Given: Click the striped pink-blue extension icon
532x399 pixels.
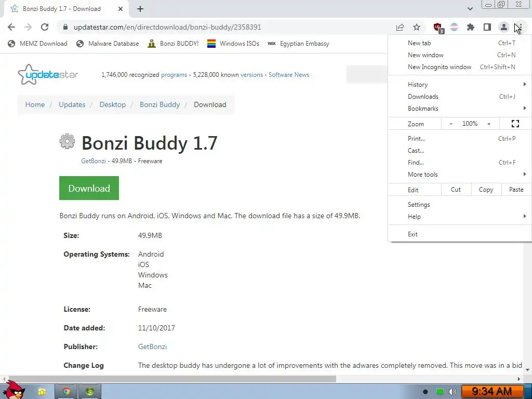Looking at the screenshot, I should point(454,27).
